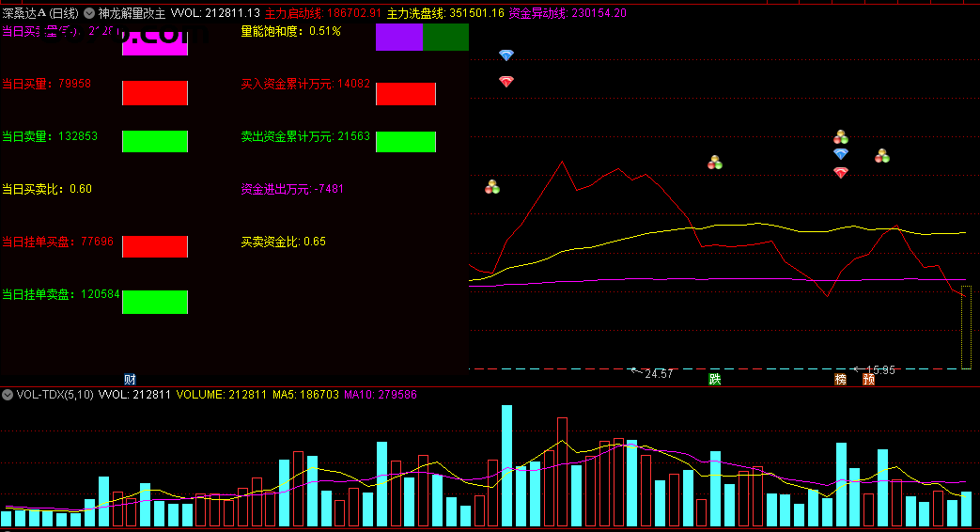Click the 量能饱和度: 0.51% reading
Viewport: 980px width, 532px height.
point(291,31)
